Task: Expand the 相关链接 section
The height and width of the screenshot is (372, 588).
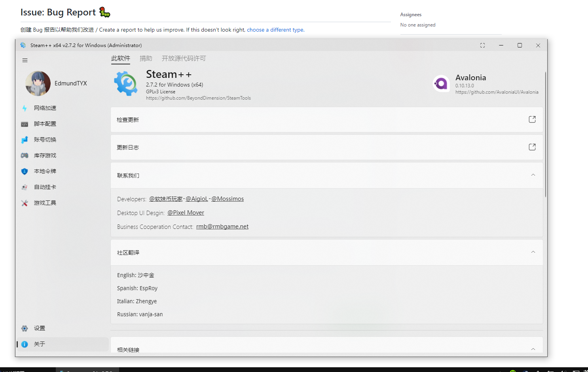Action: (533, 349)
